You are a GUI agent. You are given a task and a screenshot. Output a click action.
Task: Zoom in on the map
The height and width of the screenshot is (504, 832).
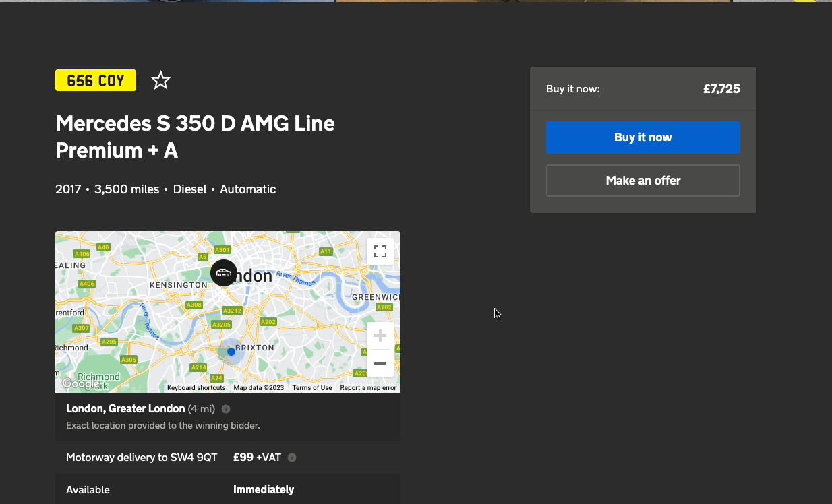tap(380, 336)
